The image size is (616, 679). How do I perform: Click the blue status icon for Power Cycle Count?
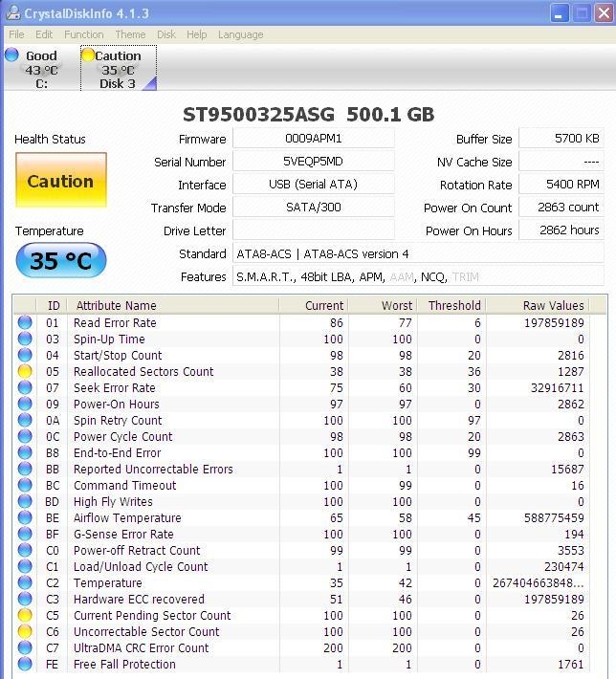coord(25,436)
